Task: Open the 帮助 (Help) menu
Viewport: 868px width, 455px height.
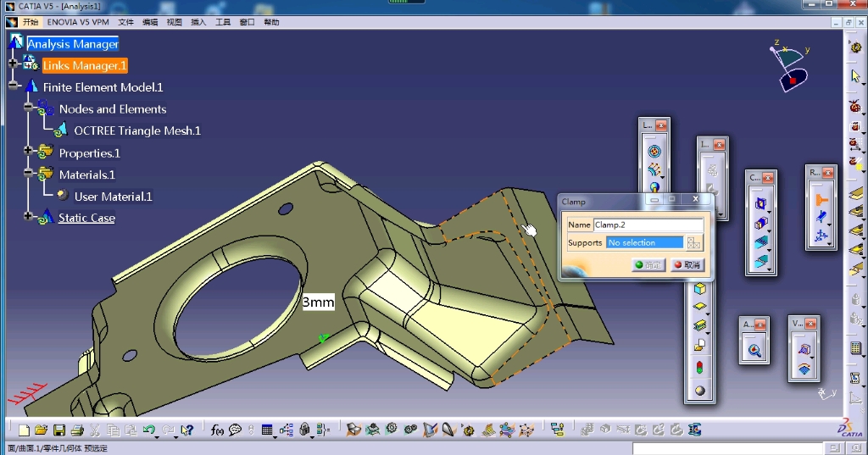Action: point(271,22)
